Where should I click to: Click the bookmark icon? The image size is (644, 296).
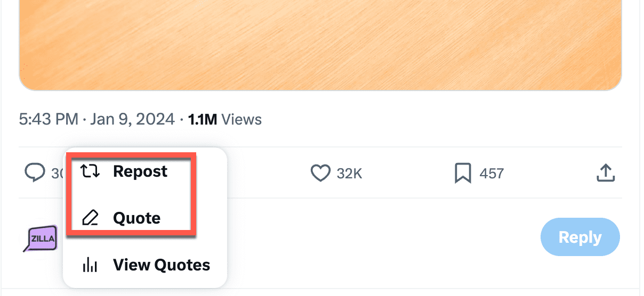tap(463, 173)
